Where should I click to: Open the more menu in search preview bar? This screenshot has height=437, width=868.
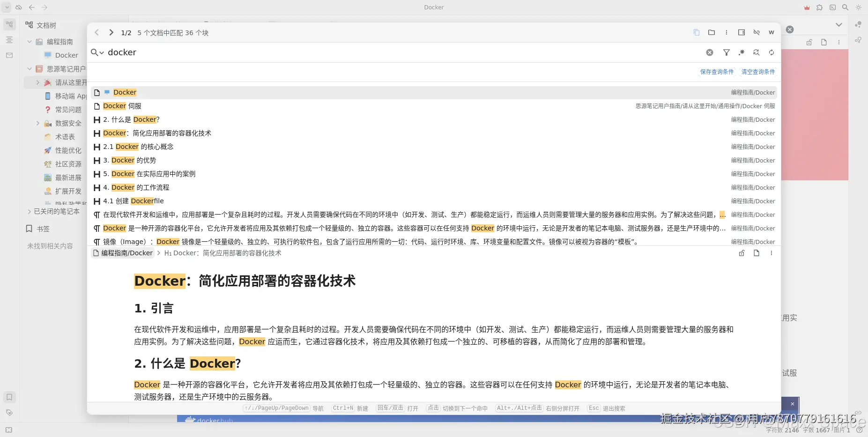click(x=772, y=253)
